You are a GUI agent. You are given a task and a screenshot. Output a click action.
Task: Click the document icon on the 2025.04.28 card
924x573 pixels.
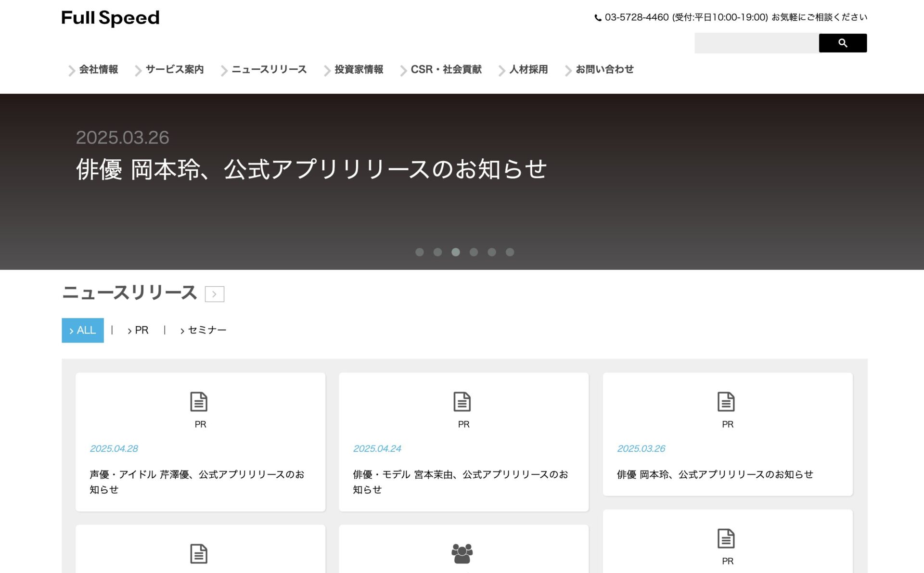tap(199, 402)
